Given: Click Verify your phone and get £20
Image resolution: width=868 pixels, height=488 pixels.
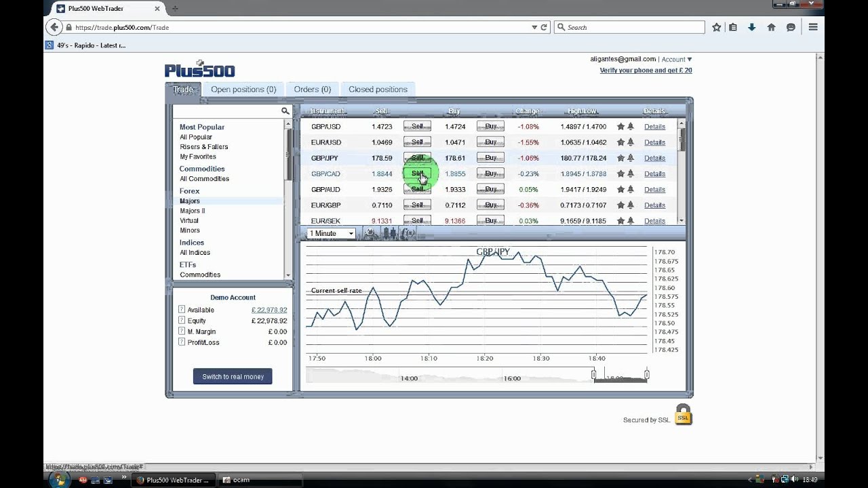Looking at the screenshot, I should pyautogui.click(x=646, y=70).
